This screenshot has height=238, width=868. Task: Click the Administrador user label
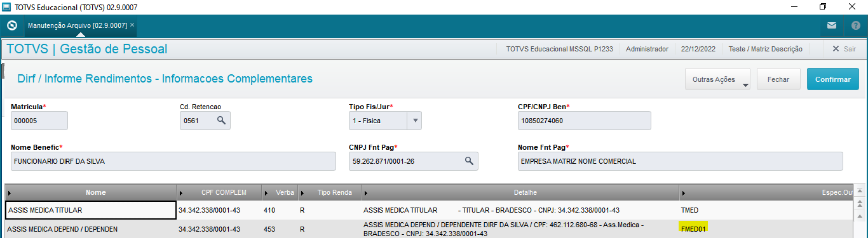point(647,49)
